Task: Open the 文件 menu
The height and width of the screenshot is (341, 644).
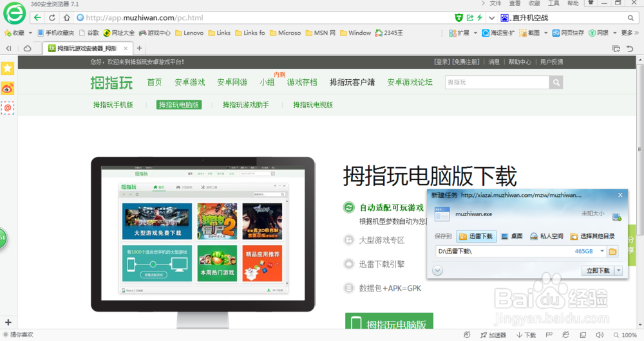Action: pyautogui.click(x=495, y=3)
